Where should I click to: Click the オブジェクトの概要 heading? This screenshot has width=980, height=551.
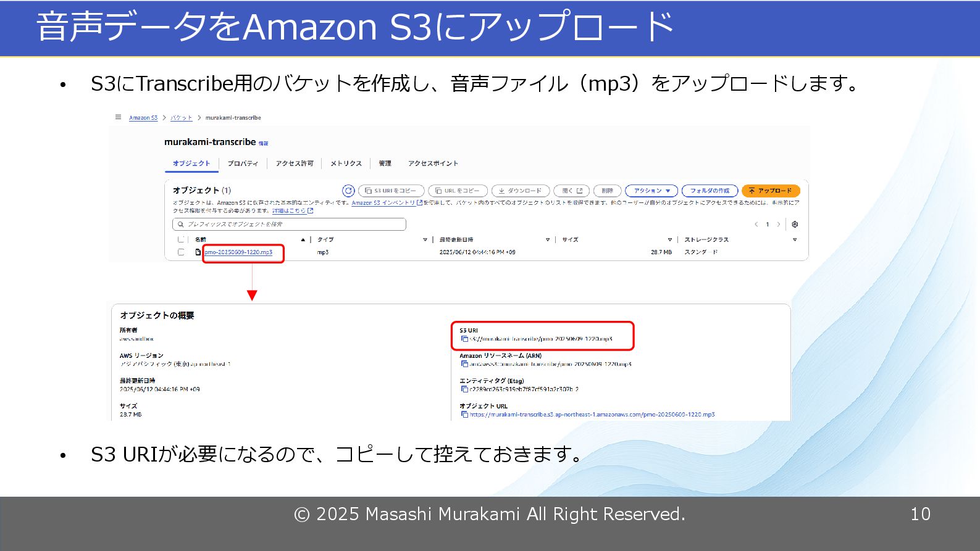tap(157, 315)
